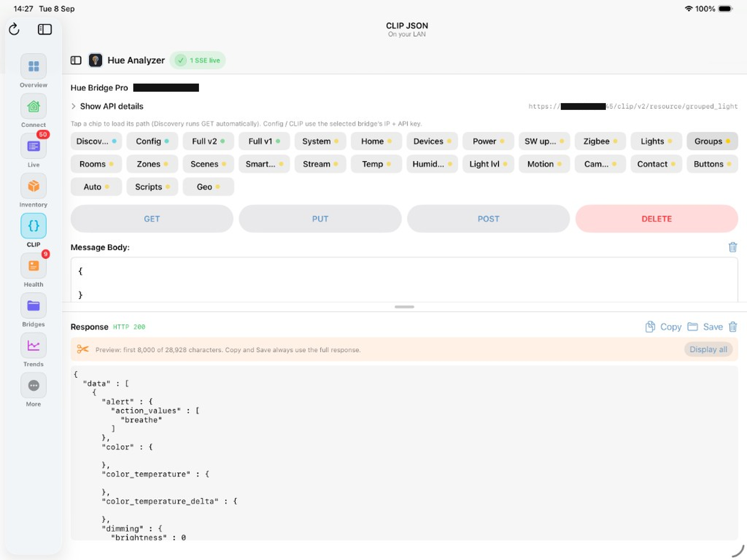Viewport: 747px width, 560px height.
Task: Open the Health section
Action: point(33,266)
